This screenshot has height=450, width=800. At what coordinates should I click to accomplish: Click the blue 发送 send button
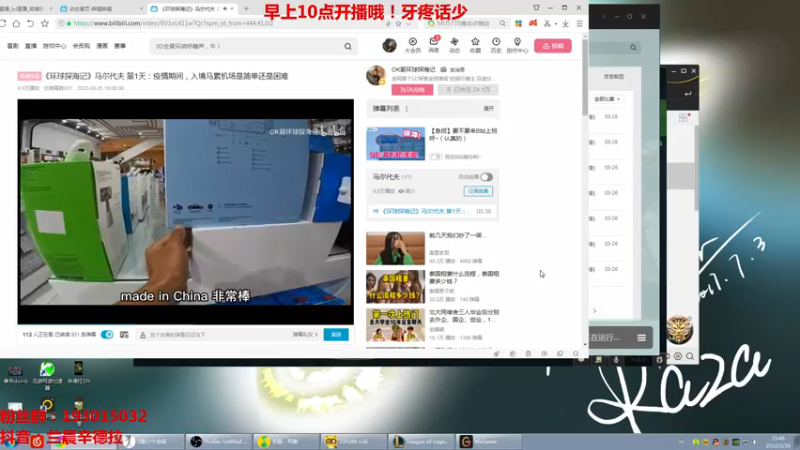336,335
